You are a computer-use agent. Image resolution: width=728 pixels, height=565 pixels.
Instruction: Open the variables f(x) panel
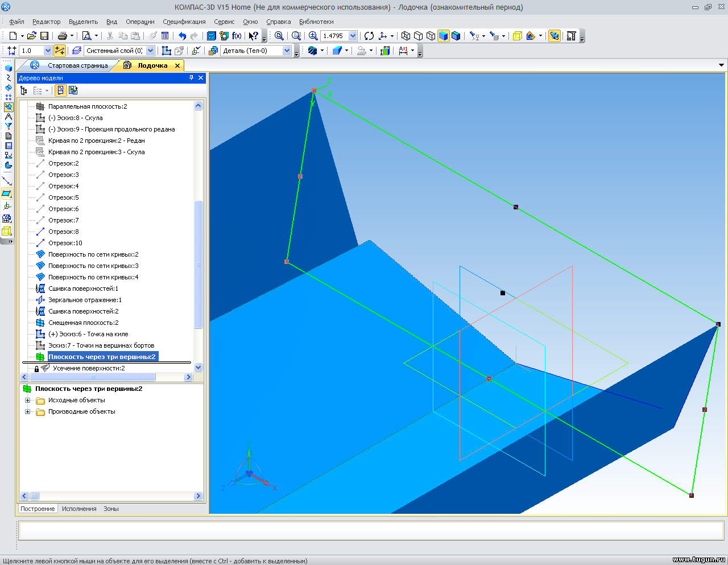237,36
